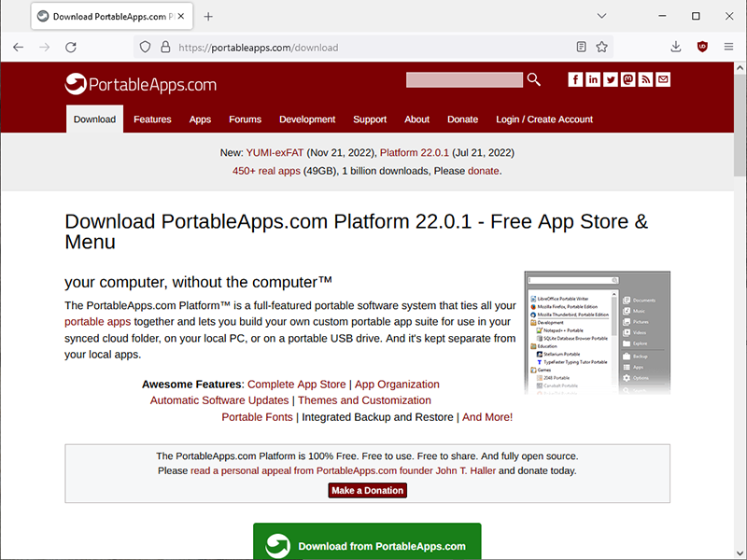Click the magnifying glass search icon
This screenshot has width=747, height=560.
(x=534, y=80)
